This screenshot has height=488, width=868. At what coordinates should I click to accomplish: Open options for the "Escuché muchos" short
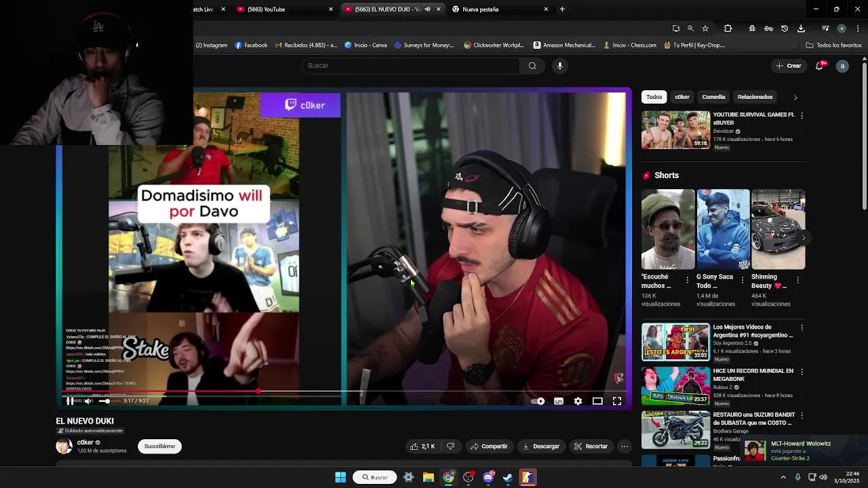[688, 279]
